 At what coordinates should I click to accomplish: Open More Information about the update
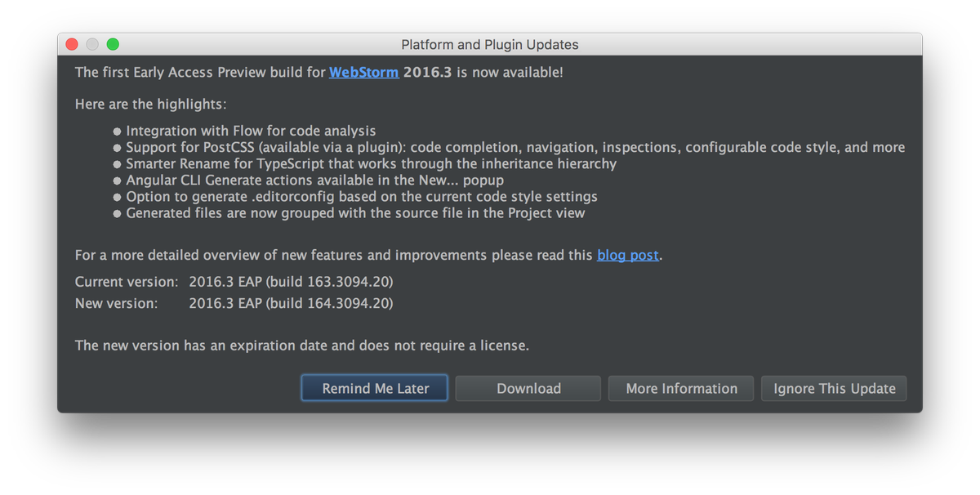[x=681, y=389]
